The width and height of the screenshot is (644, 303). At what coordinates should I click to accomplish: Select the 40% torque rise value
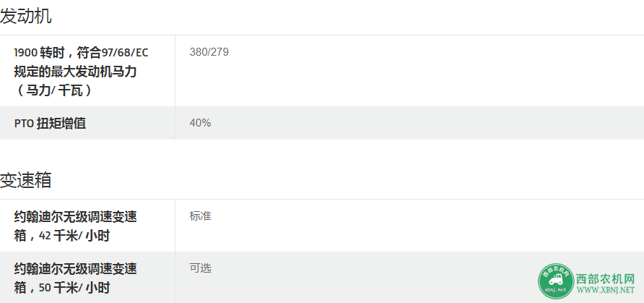tap(200, 123)
